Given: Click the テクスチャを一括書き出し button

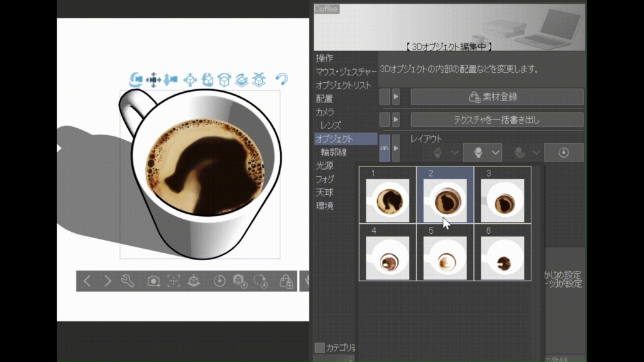Looking at the screenshot, I should point(497,119).
